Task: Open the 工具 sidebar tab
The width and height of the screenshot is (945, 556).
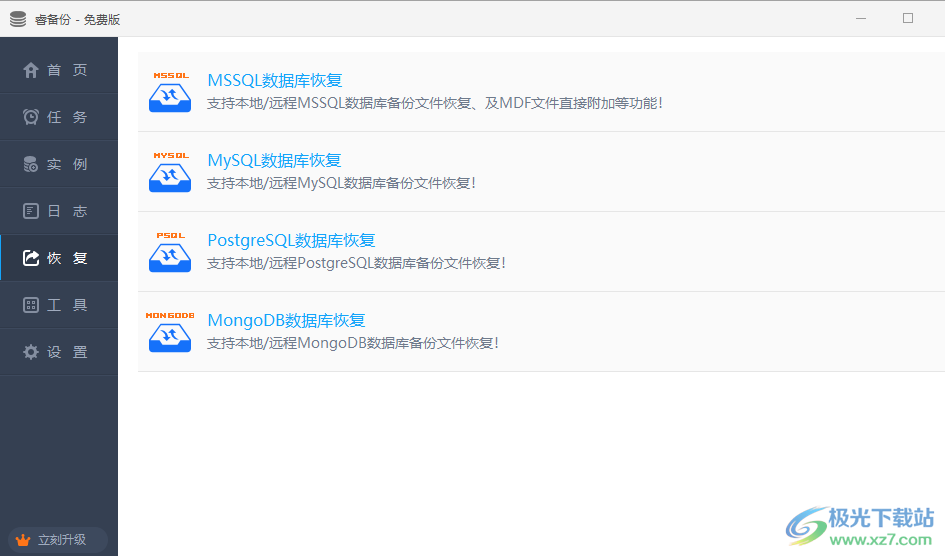Action: (58, 305)
